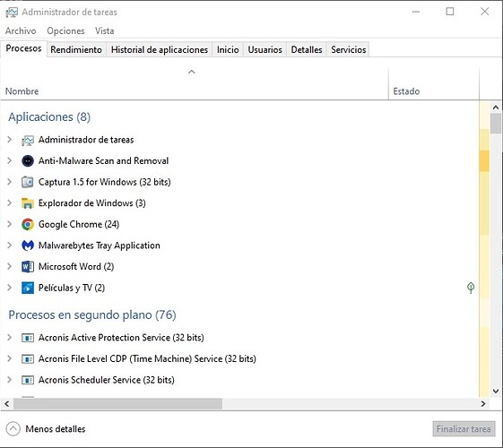Click the sort arrow above the Nombre column
The height and width of the screenshot is (448, 503).
pos(192,72)
